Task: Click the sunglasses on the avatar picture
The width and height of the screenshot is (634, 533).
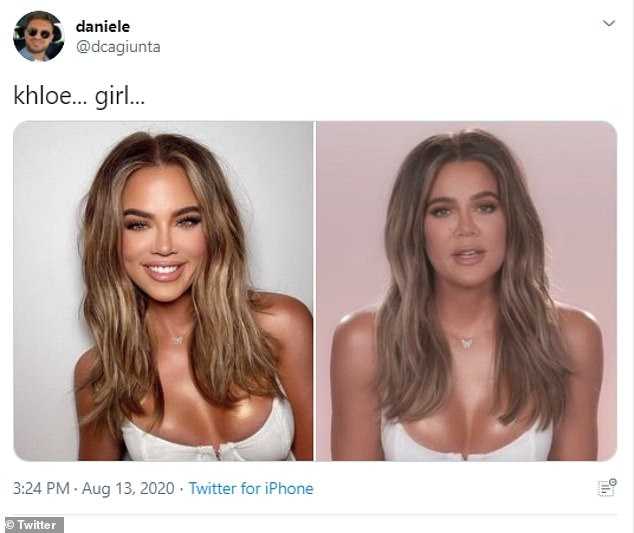Action: pyautogui.click(x=39, y=34)
